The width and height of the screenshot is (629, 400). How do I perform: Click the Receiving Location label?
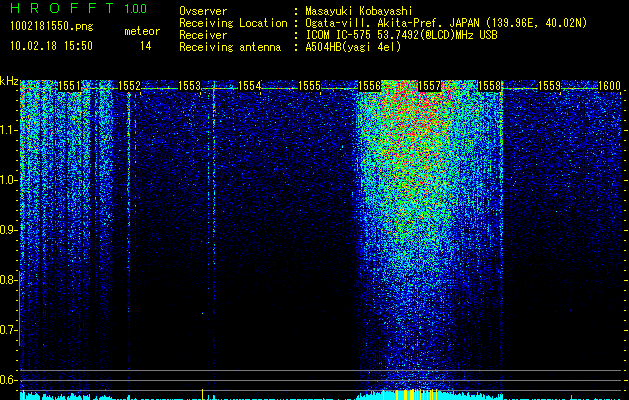point(233,23)
